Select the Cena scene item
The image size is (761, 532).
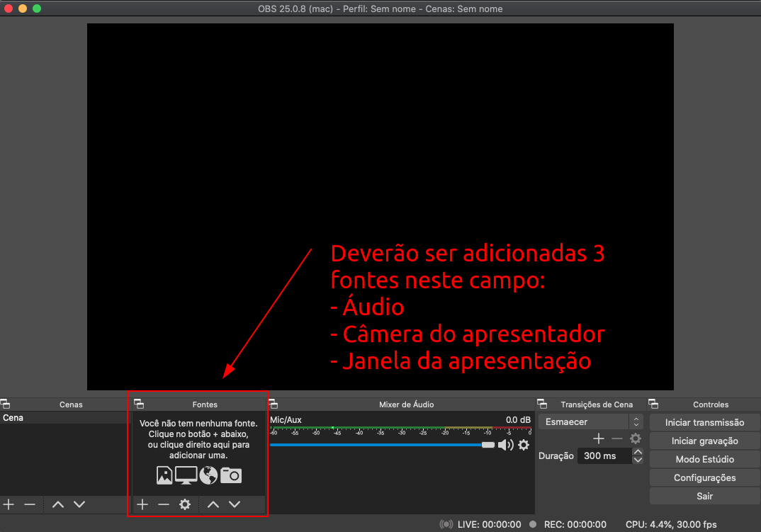click(64, 418)
